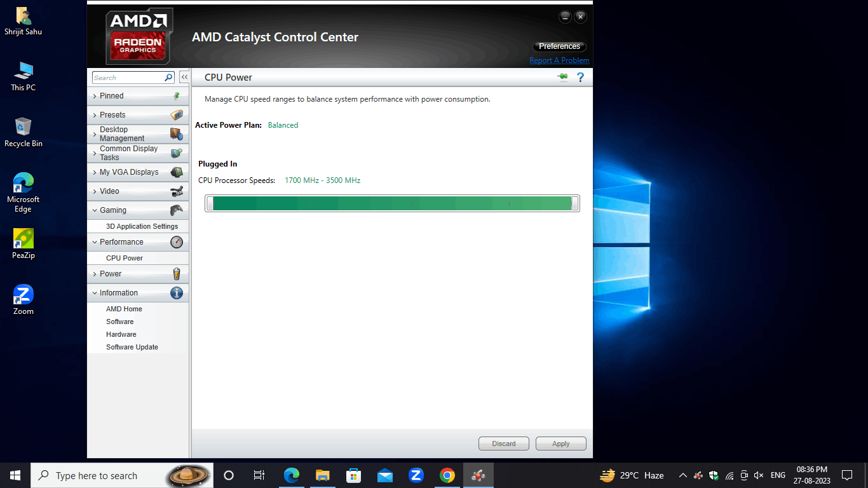Open the notification center
This screenshot has width=868, height=488.
click(846, 475)
